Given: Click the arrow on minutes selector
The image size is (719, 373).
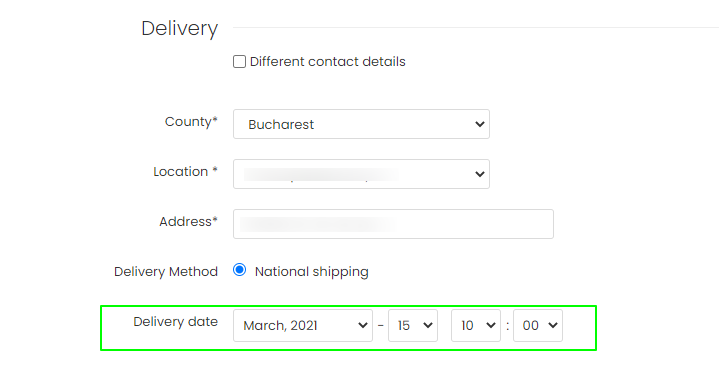Looking at the screenshot, I should 553,325.
